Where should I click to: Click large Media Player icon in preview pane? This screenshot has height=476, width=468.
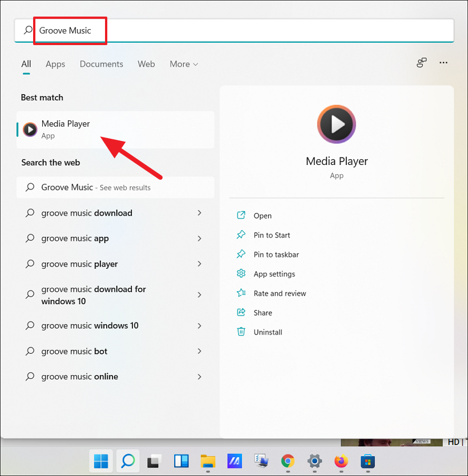click(337, 124)
